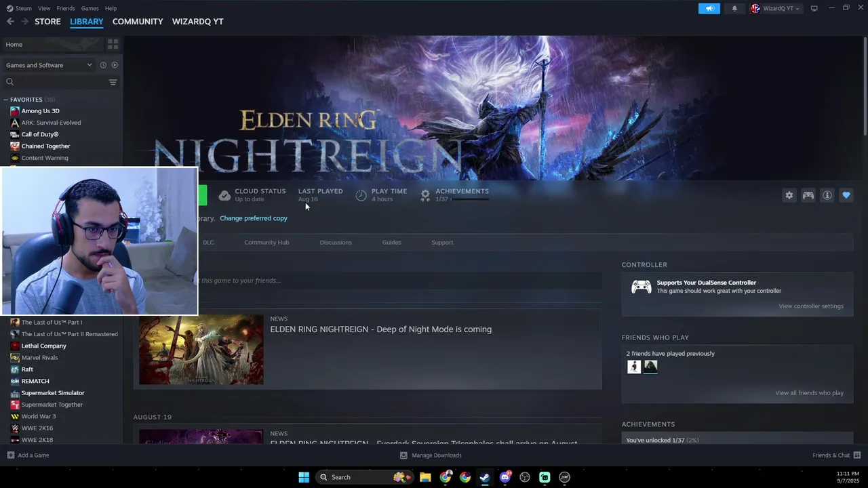Screen dimensions: 868x488
Task: Open the Games menu
Action: pyautogui.click(x=90, y=8)
